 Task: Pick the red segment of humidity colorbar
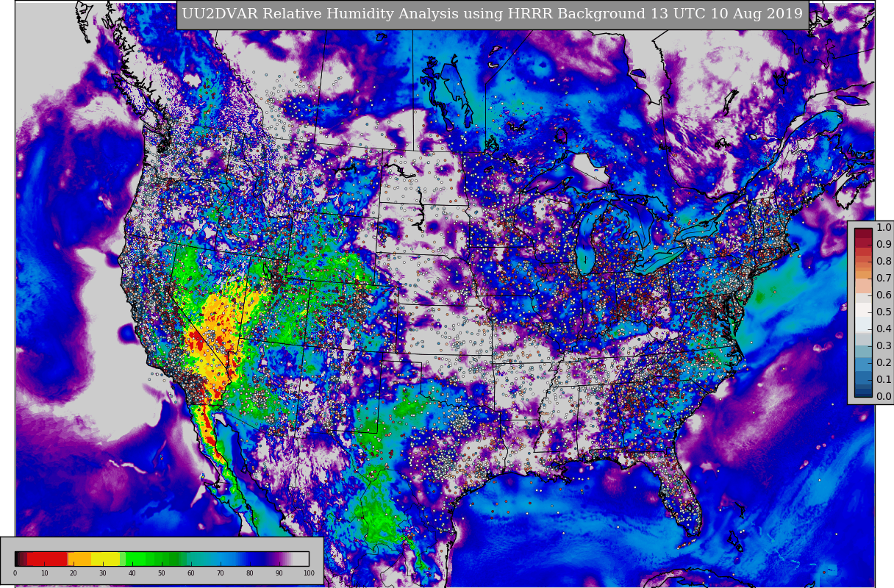tap(48, 559)
